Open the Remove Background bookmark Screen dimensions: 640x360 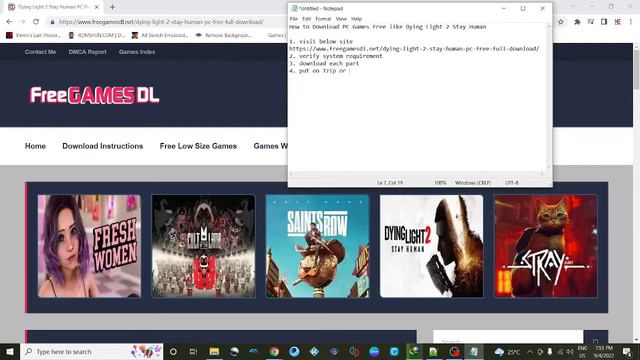(x=224, y=35)
